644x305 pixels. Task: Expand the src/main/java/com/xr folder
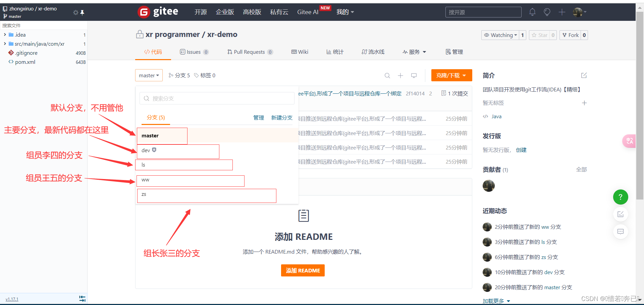(x=5, y=44)
